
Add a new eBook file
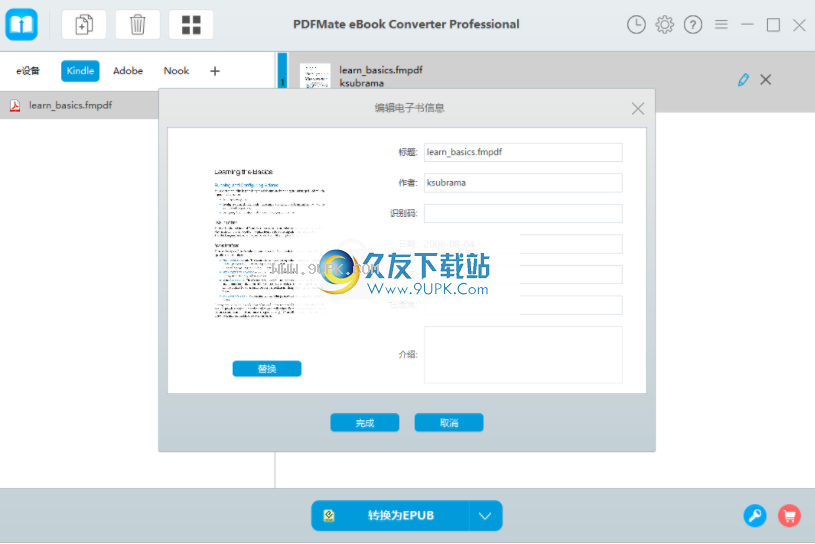click(84, 24)
